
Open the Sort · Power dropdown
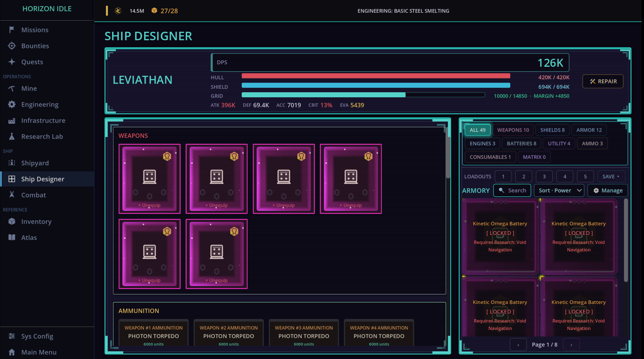(x=559, y=190)
